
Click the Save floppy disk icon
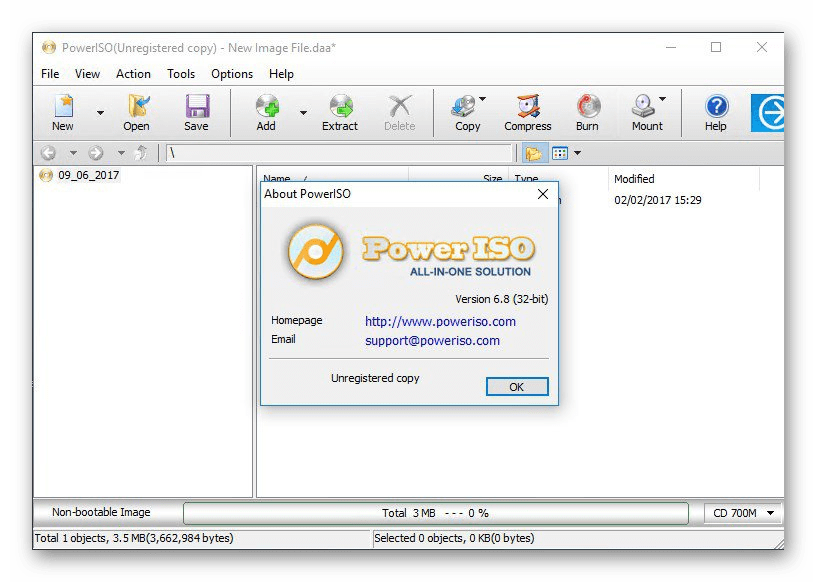click(x=197, y=106)
